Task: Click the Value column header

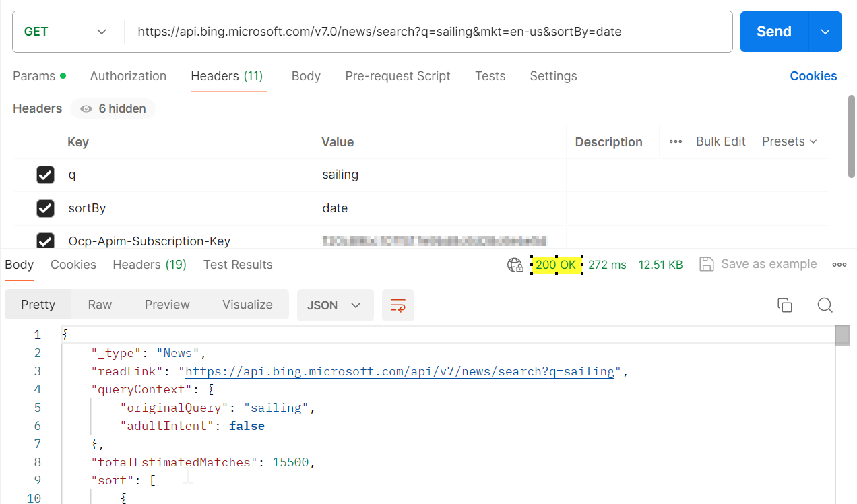Action: (x=338, y=142)
